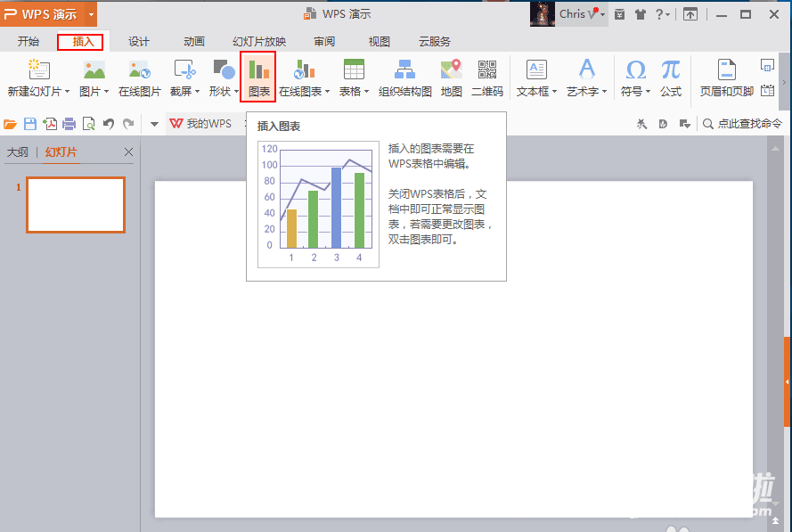Switch to 大纲 outline view tab
792x532 pixels.
pyautogui.click(x=18, y=152)
